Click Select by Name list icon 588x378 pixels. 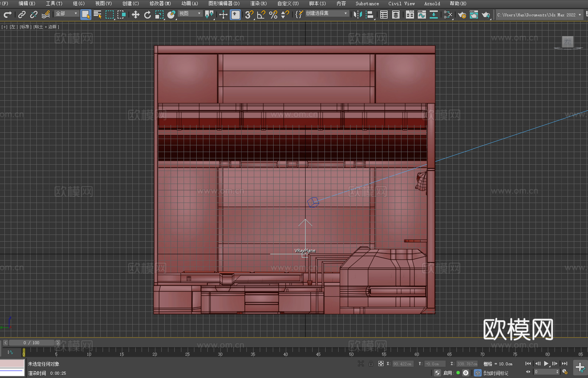pyautogui.click(x=97, y=14)
